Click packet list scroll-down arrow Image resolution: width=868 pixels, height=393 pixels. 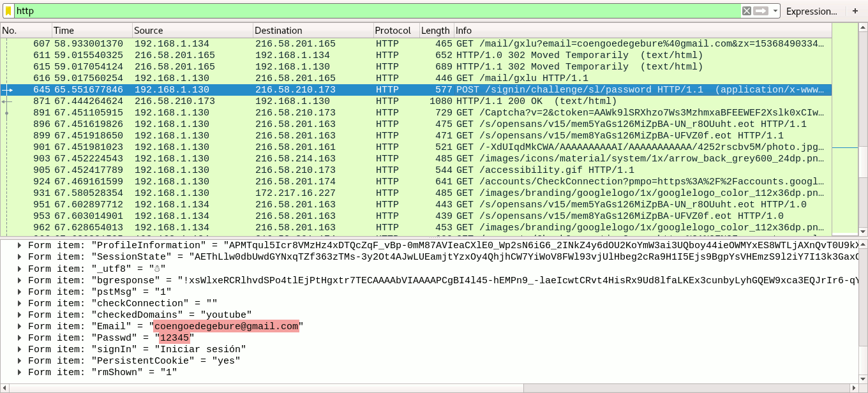coord(863,232)
